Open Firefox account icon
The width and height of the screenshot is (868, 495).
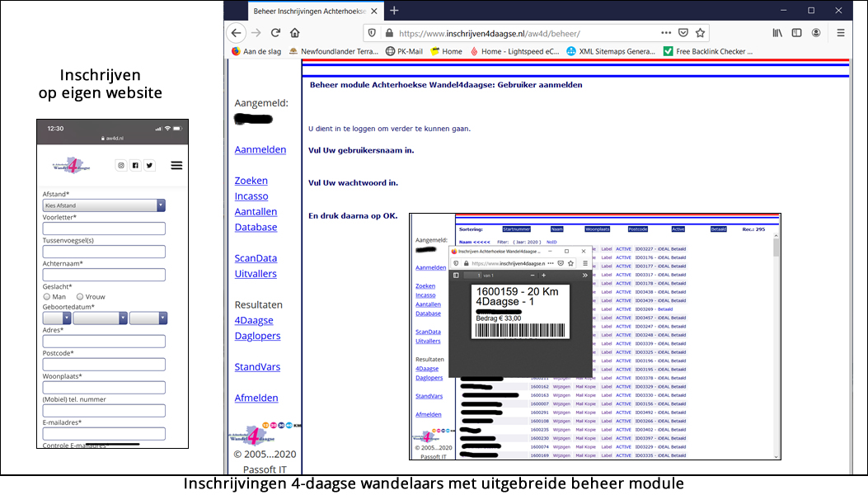click(x=816, y=33)
